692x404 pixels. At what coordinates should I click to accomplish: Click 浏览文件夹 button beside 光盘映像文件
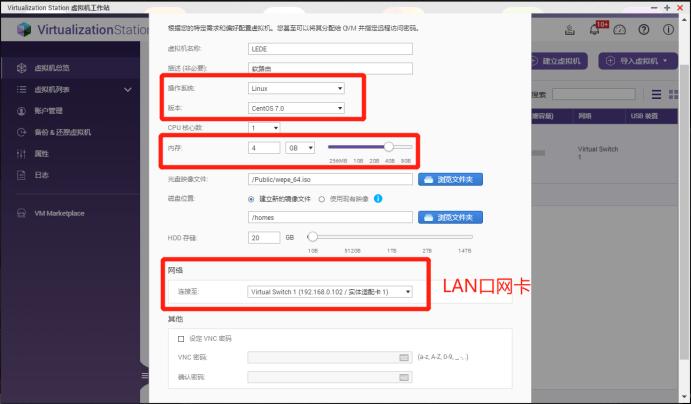(x=450, y=179)
